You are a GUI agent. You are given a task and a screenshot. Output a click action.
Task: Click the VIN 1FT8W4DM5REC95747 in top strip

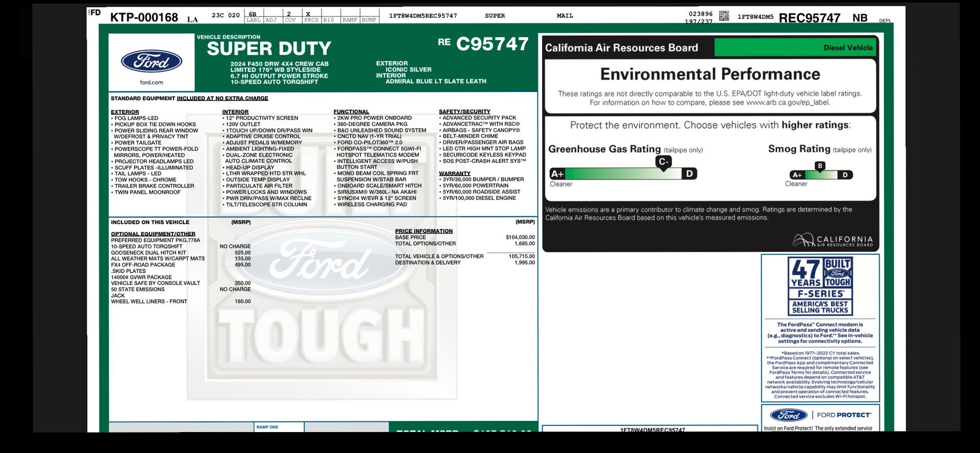coord(423,16)
